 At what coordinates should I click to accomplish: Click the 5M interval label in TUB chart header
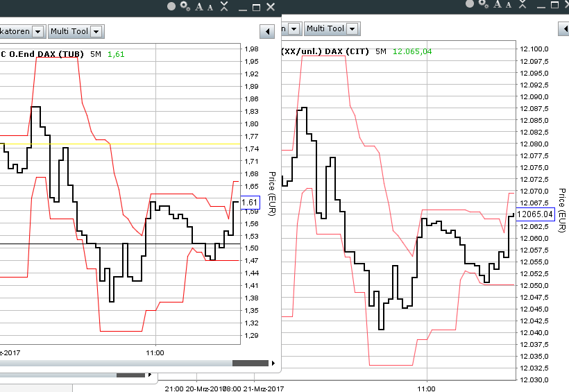pyautogui.click(x=96, y=54)
